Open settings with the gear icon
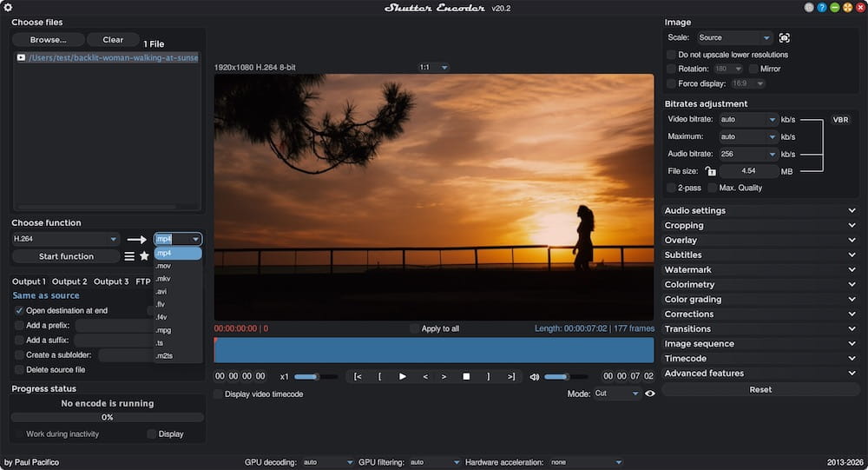The height and width of the screenshot is (470, 868). [x=8, y=7]
